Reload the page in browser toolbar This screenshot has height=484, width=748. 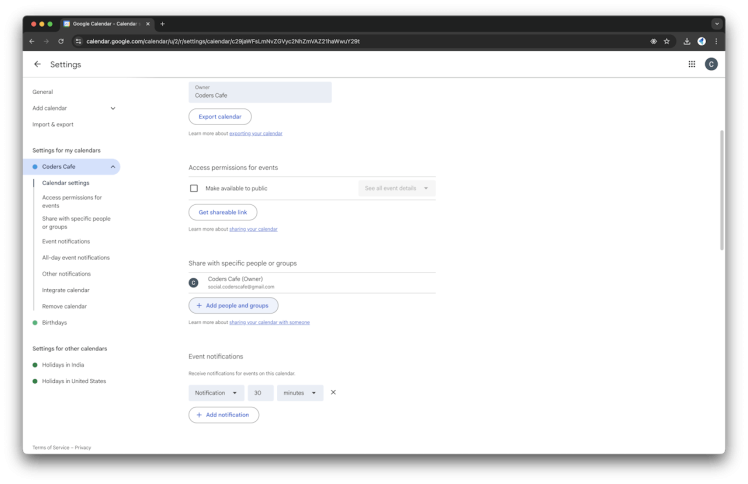pos(61,41)
